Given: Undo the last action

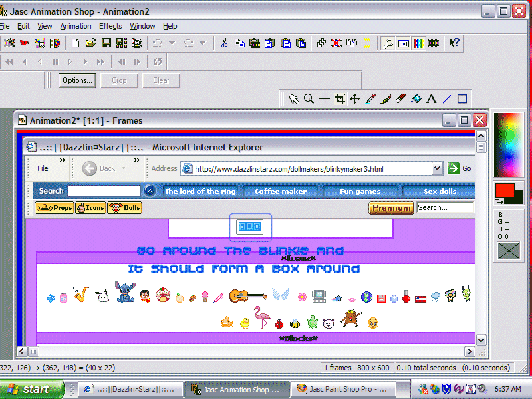Looking at the screenshot, I should [158, 43].
